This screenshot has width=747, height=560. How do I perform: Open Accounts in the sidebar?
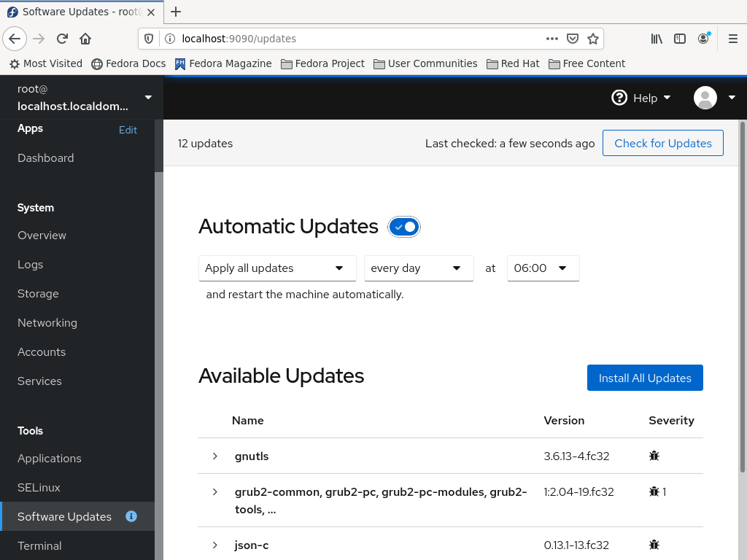coord(42,351)
